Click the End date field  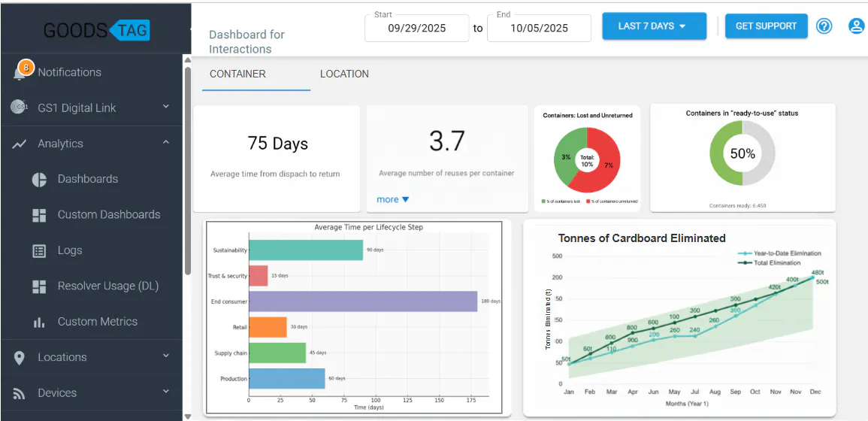pyautogui.click(x=539, y=28)
